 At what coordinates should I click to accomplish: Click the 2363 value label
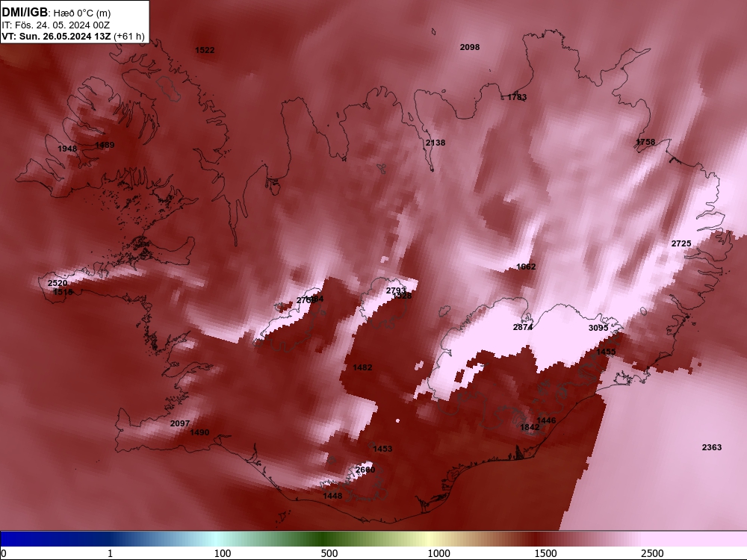712,447
